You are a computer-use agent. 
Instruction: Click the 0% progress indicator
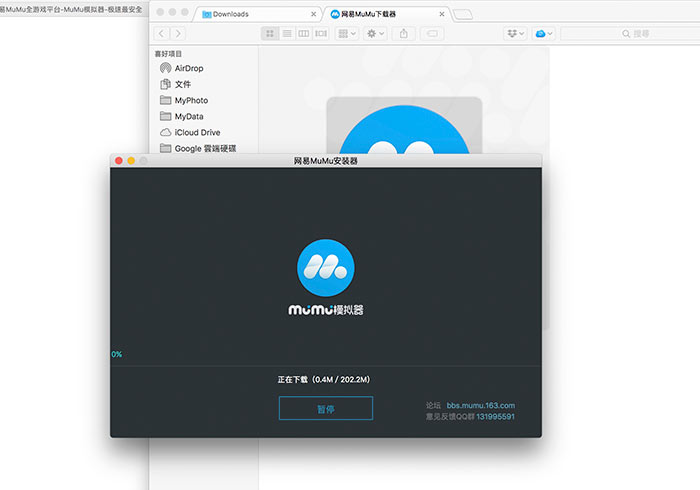(117, 354)
